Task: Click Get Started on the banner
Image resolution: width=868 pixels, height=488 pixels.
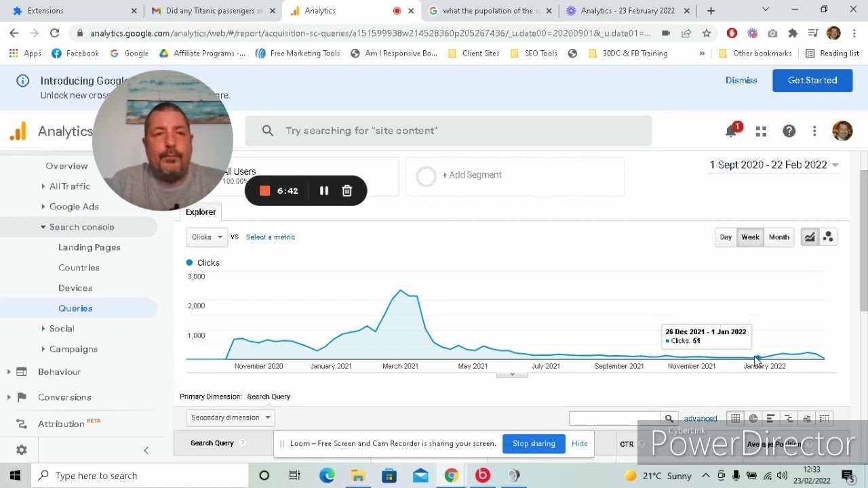Action: click(812, 81)
